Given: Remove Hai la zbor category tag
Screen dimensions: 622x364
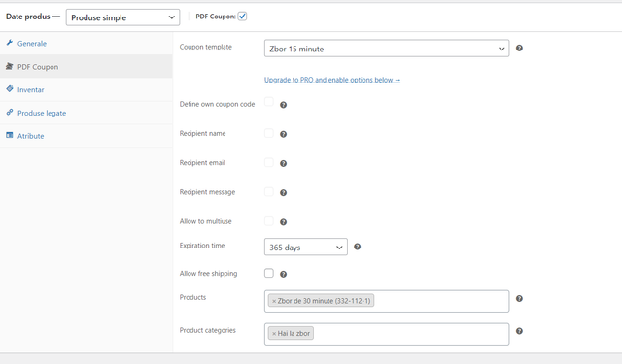Looking at the screenshot, I should click(x=274, y=334).
